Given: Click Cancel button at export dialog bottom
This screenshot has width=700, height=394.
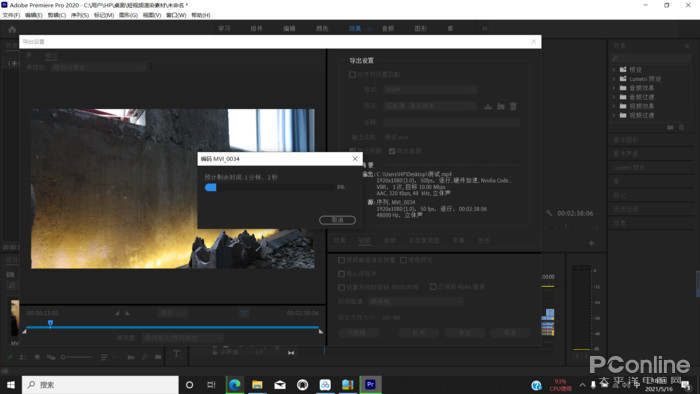Looking at the screenshot, I should tap(510, 333).
